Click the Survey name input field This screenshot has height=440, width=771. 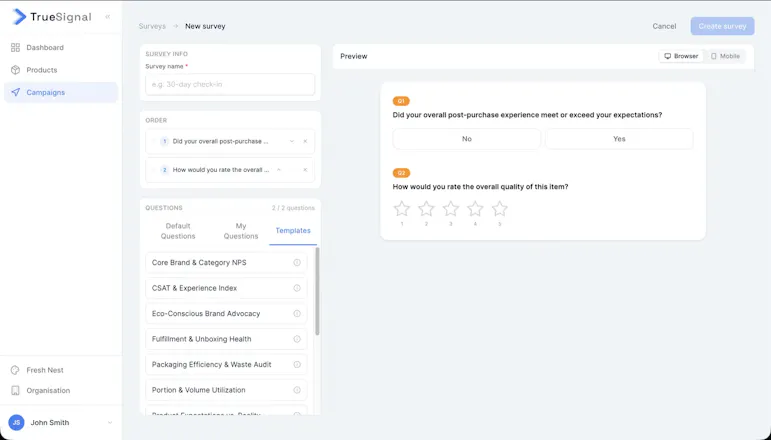pyautogui.click(x=230, y=85)
